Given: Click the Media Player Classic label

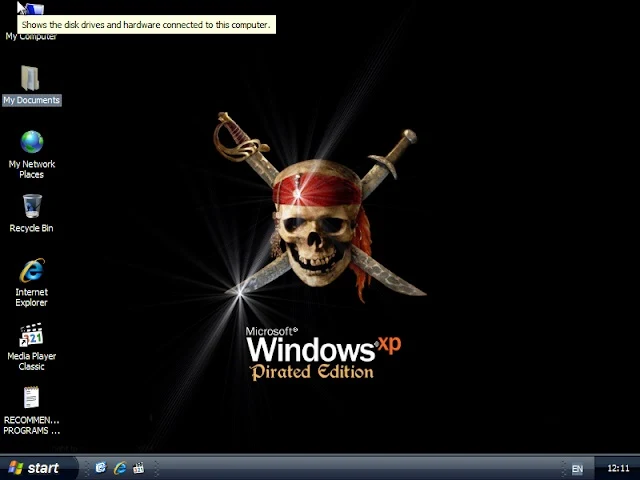Looking at the screenshot, I should [31, 361].
